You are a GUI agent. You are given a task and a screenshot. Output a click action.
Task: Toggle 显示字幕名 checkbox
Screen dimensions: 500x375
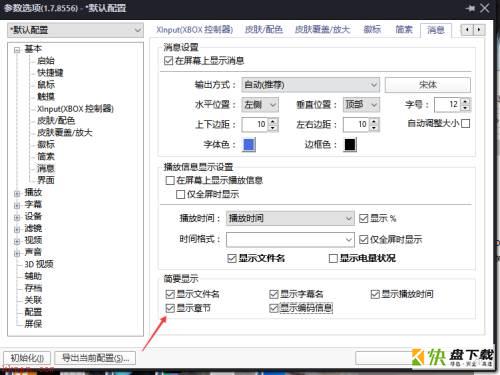[274, 294]
